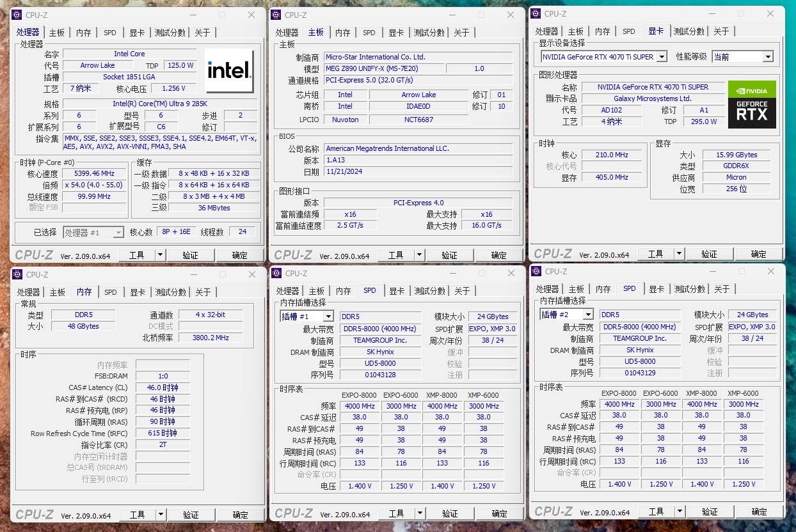
Task: Click the Intel(R) Core(TM) Ultra 9 285K field
Action: point(160,104)
